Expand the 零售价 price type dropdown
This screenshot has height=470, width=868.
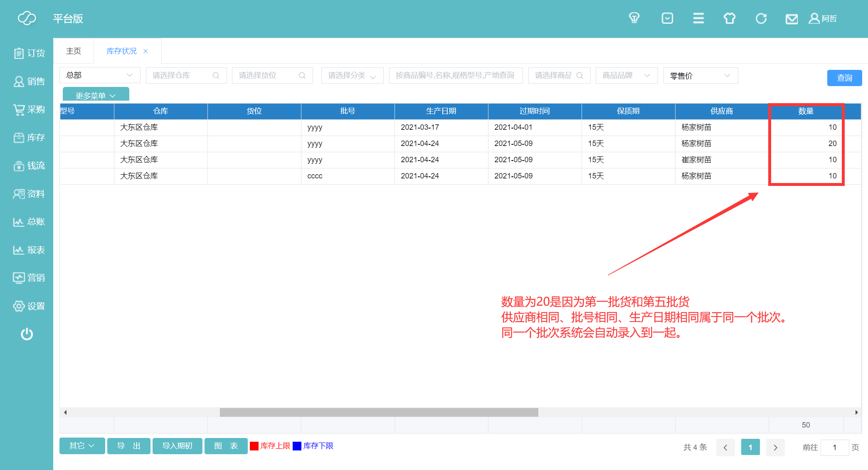coord(700,76)
